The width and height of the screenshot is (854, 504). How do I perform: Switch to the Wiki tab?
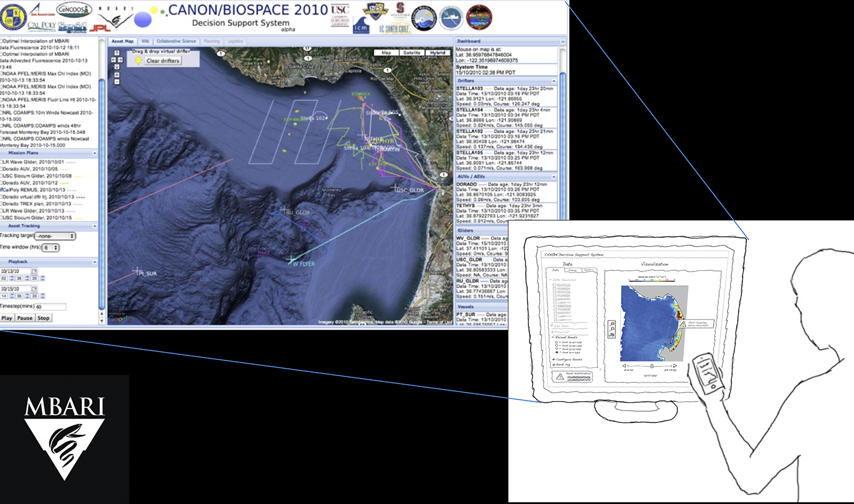(145, 41)
